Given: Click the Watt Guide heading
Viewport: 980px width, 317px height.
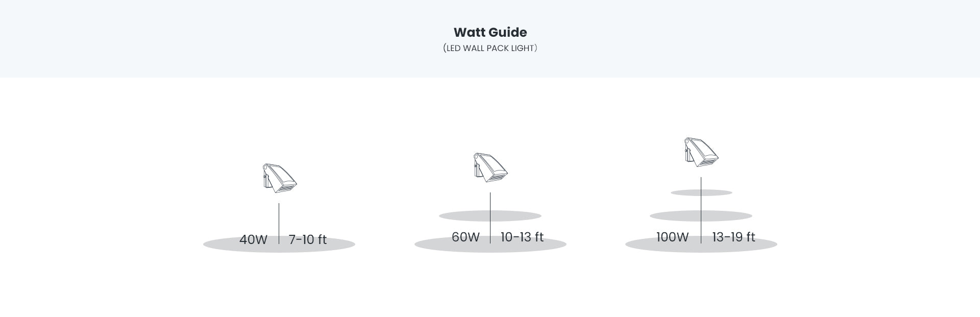Looking at the screenshot, I should pyautogui.click(x=490, y=32).
